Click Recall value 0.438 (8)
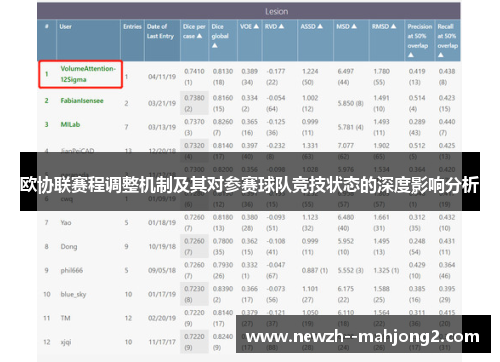The height and width of the screenshot is (362, 500). (447, 77)
